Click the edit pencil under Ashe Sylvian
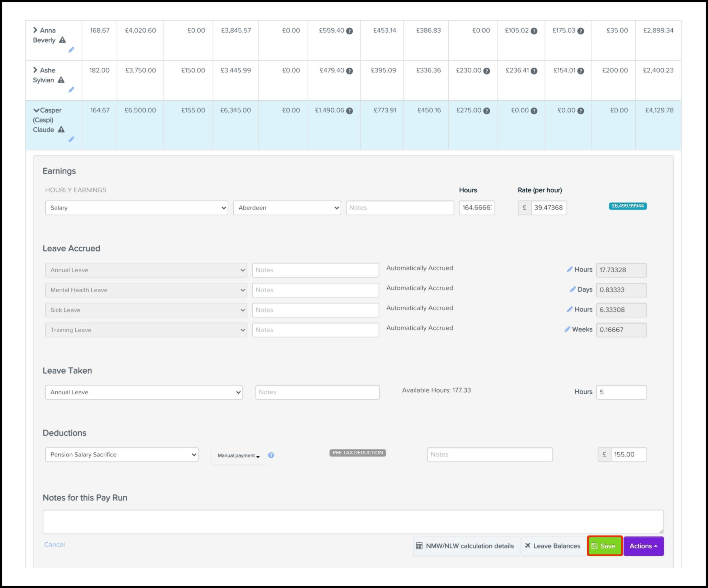708x588 pixels. point(71,90)
